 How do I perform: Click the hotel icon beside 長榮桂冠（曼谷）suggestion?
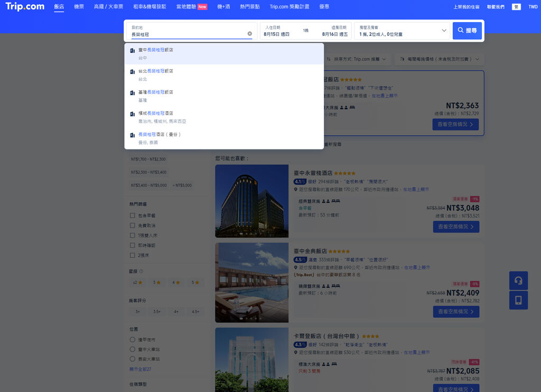(132, 135)
